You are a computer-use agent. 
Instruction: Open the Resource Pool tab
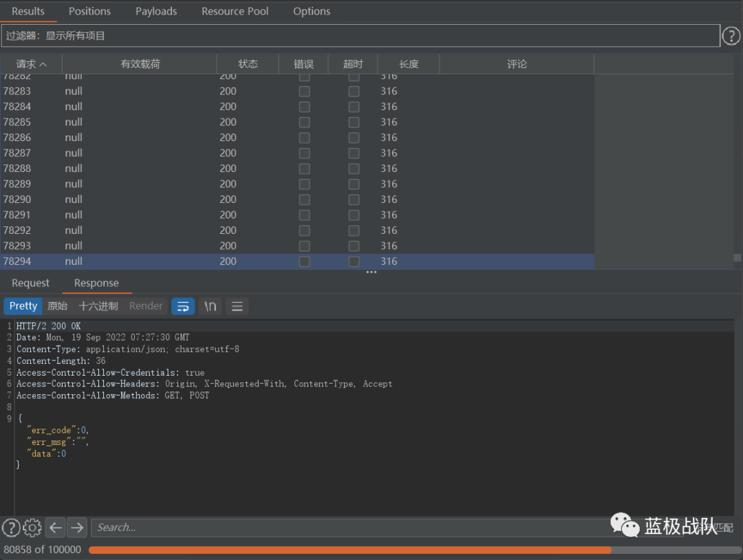pyautogui.click(x=235, y=11)
